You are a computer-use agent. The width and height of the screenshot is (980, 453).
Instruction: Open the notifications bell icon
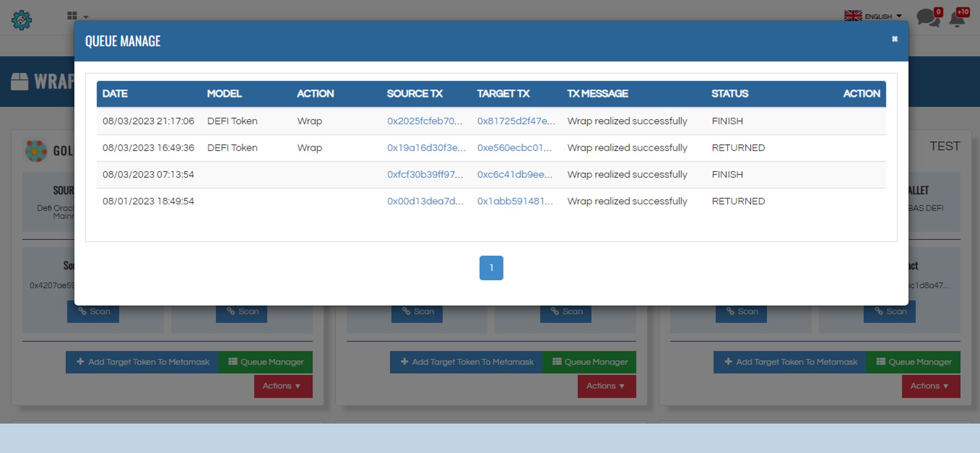click(957, 19)
